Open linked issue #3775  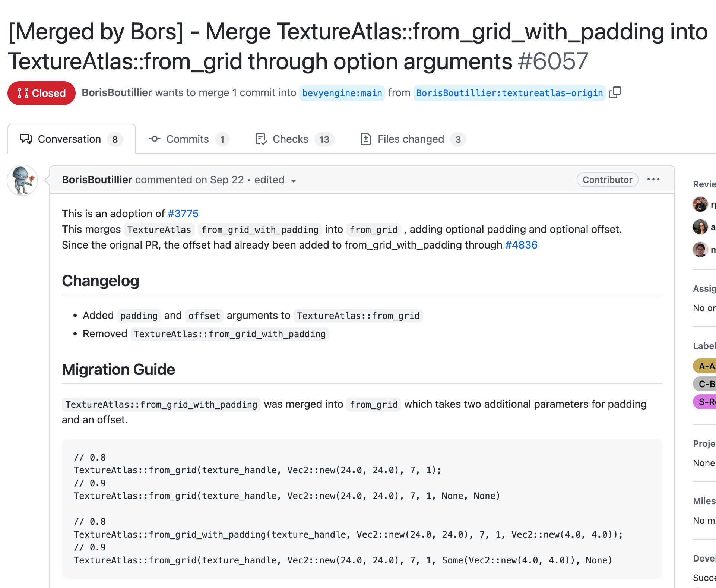183,214
